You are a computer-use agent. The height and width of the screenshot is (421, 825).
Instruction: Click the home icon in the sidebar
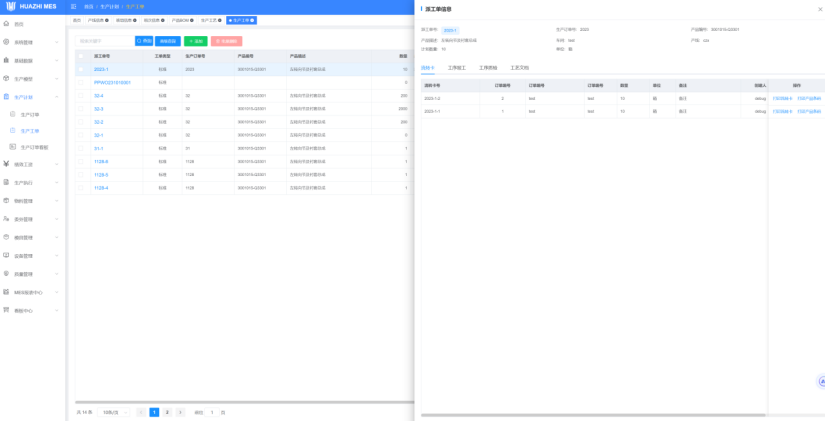(7, 23)
